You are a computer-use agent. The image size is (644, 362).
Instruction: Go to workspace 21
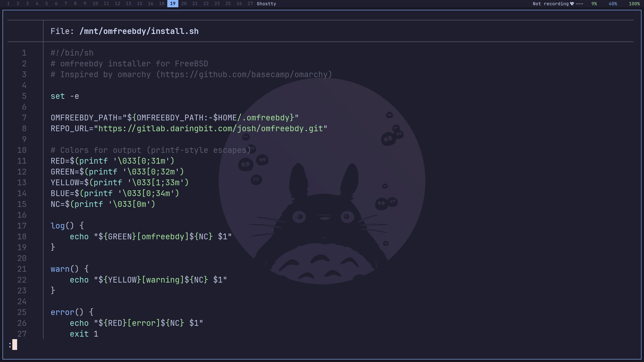(195, 4)
